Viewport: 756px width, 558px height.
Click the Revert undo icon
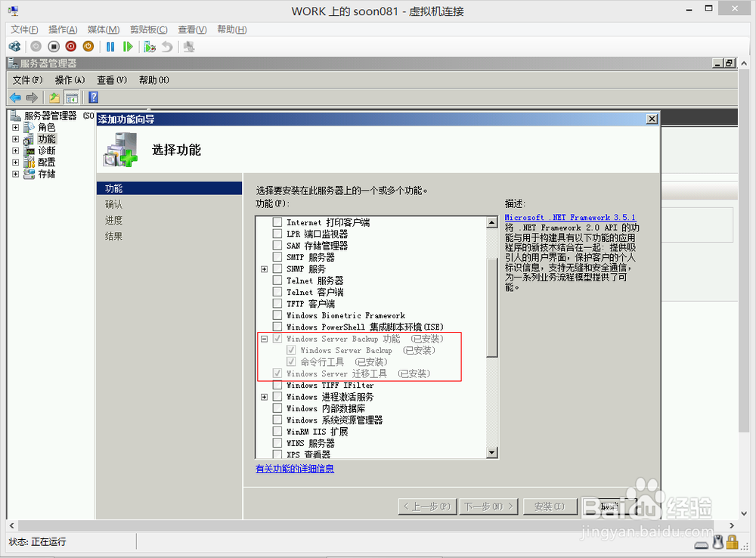click(x=167, y=47)
